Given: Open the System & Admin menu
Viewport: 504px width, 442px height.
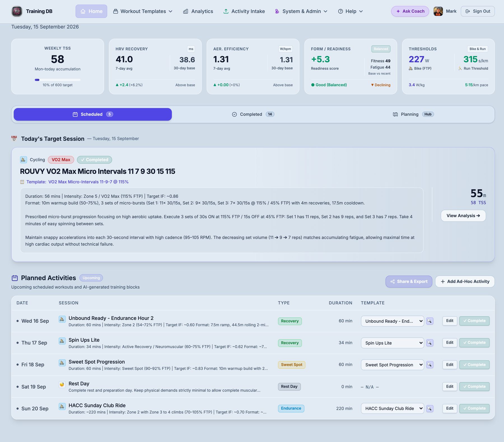Looking at the screenshot, I should point(301,11).
